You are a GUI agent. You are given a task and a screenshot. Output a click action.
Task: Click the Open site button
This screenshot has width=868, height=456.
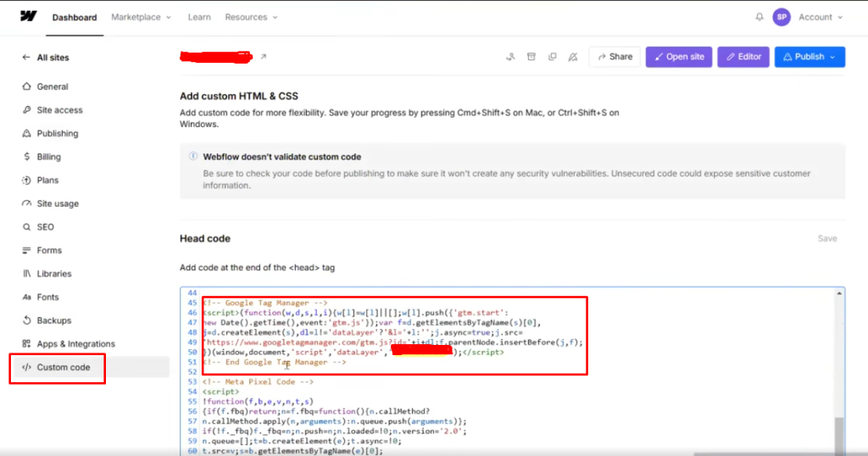(x=678, y=57)
